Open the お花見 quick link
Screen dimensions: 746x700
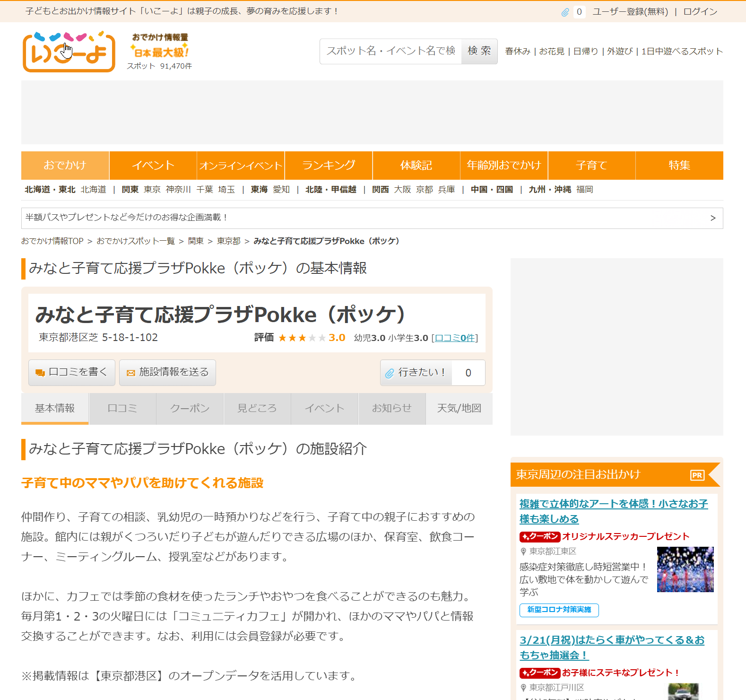pos(552,51)
